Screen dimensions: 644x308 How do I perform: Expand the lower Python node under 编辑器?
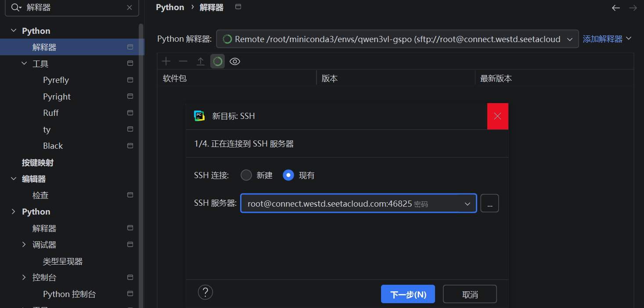pos(14,211)
